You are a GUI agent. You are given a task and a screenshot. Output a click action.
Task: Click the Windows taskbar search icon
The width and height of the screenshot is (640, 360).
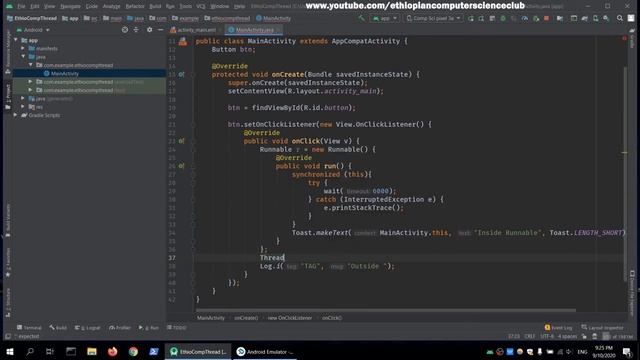point(29,351)
